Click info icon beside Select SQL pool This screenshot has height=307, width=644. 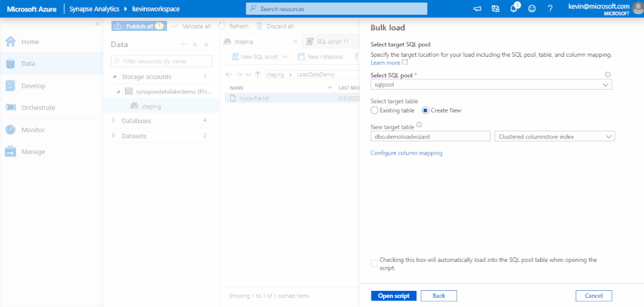[x=608, y=75]
